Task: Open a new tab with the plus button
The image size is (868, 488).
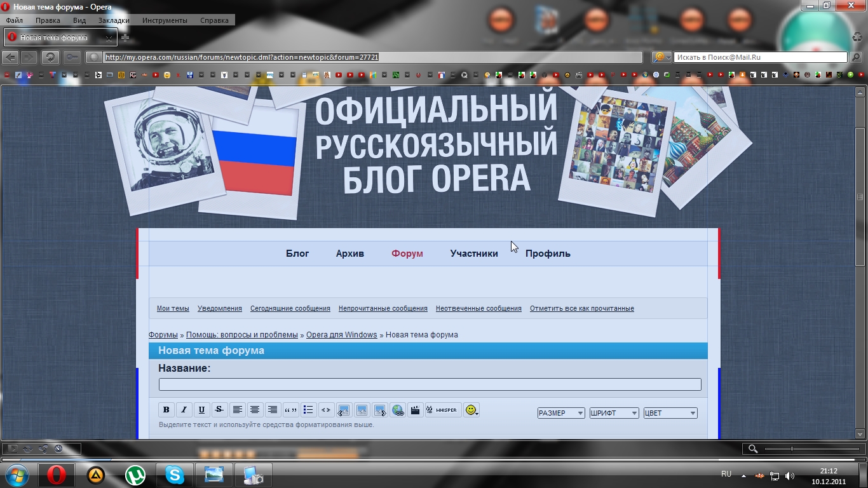Action: pyautogui.click(x=125, y=38)
